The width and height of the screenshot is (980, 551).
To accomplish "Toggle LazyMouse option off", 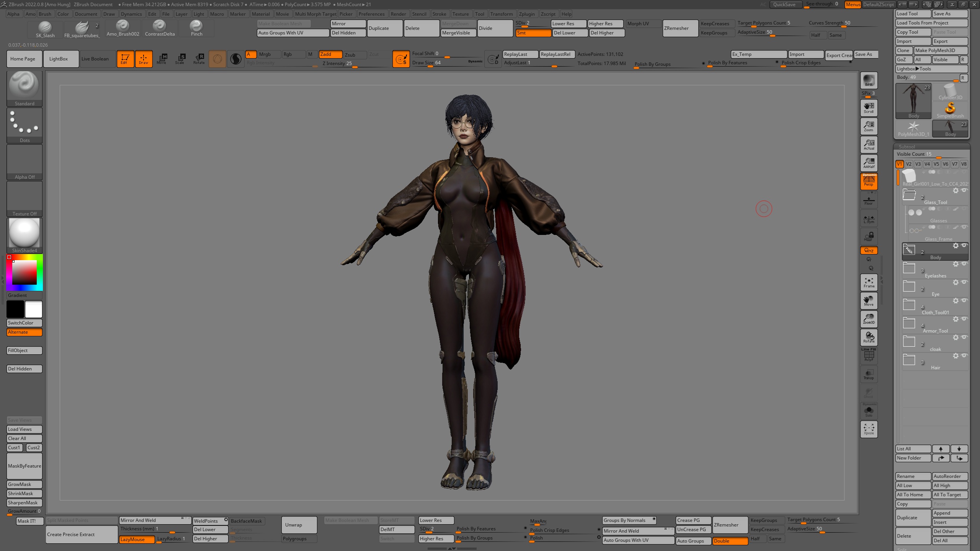I will pyautogui.click(x=137, y=539).
